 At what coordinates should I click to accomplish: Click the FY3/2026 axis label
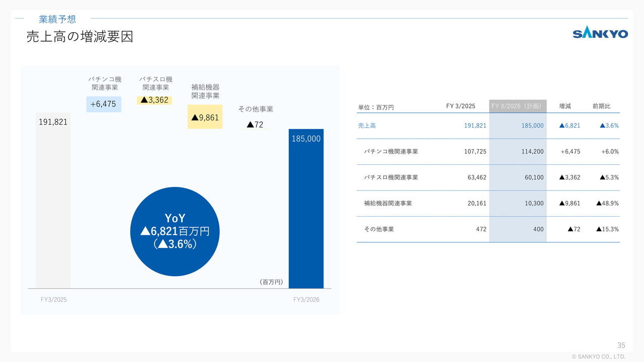point(306,300)
